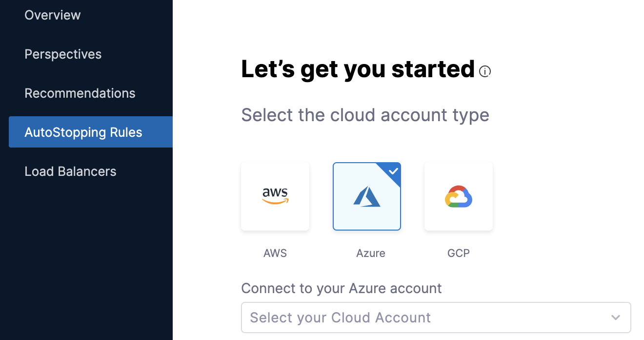This screenshot has height=340, width=644.
Task: Click the AWS text label
Action: coord(275,253)
